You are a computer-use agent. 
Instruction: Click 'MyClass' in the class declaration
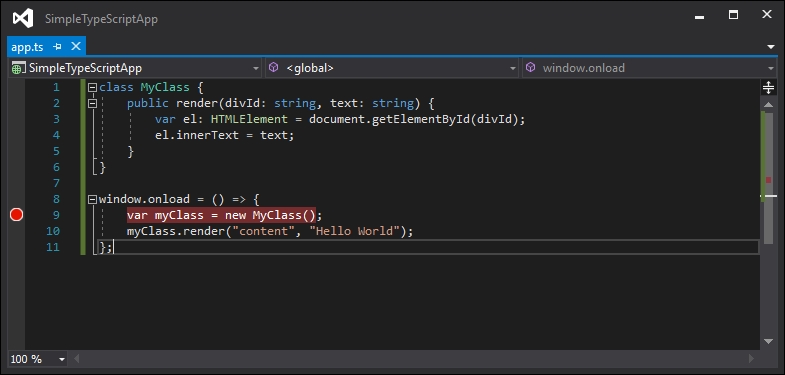tap(165, 88)
